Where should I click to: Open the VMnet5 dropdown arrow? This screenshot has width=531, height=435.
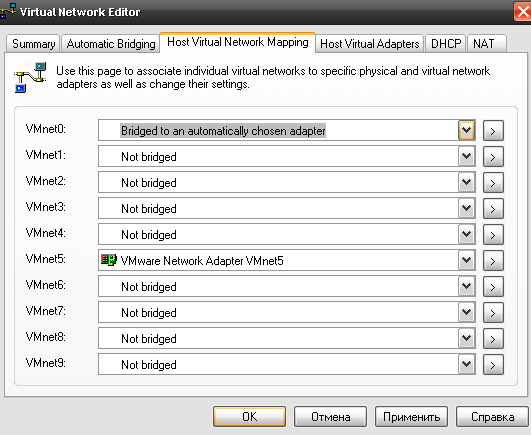click(466, 260)
